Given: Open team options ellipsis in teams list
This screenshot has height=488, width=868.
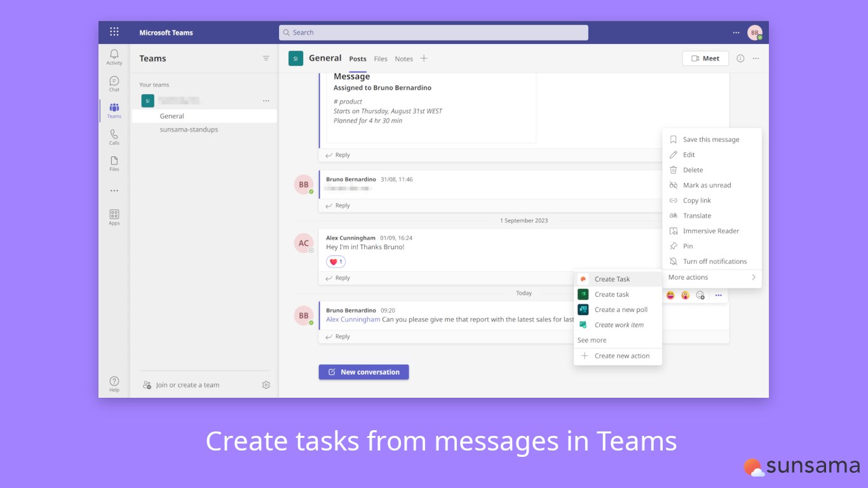Looking at the screenshot, I should (266, 100).
